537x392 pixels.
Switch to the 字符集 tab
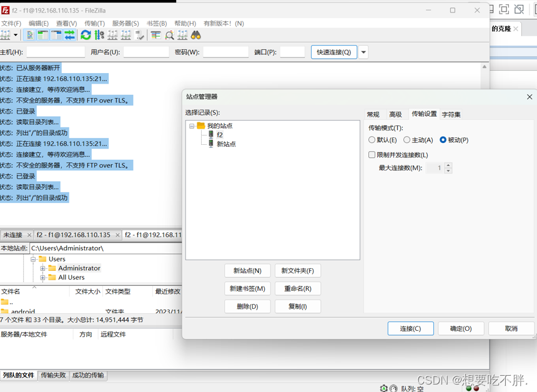(451, 114)
